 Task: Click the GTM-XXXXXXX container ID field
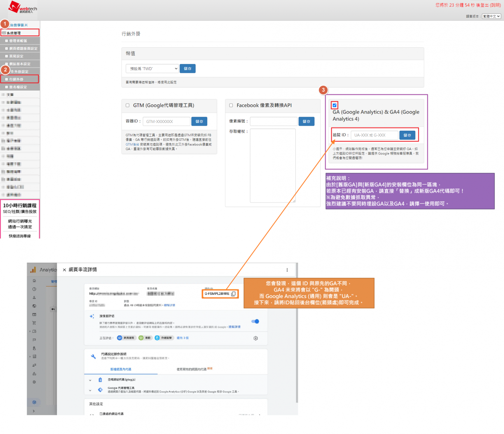[166, 122]
